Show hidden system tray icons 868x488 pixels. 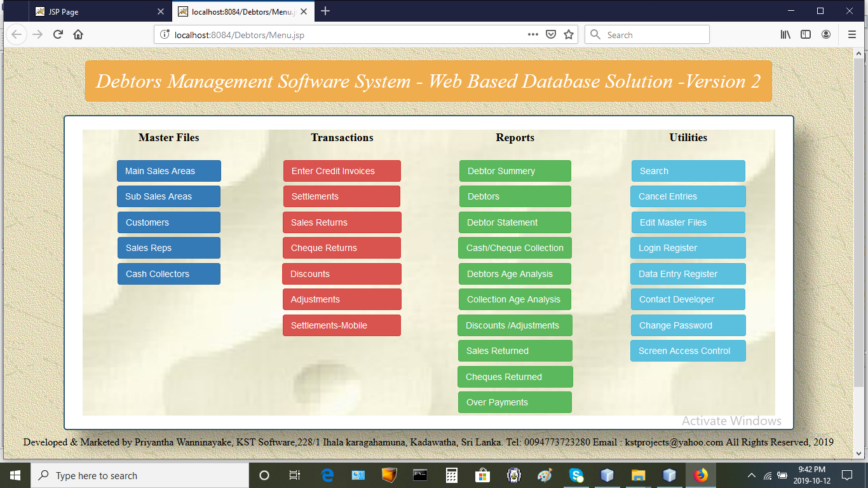pyautogui.click(x=752, y=475)
